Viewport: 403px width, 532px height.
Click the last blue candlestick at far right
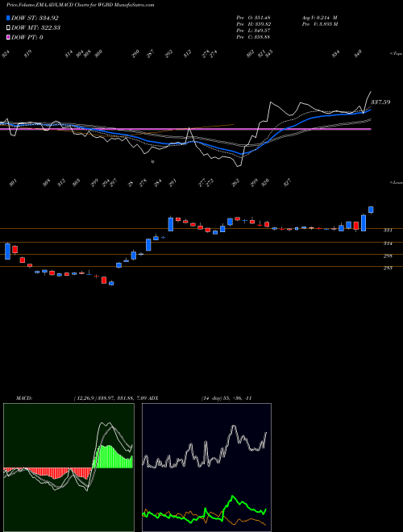pyautogui.click(x=371, y=210)
